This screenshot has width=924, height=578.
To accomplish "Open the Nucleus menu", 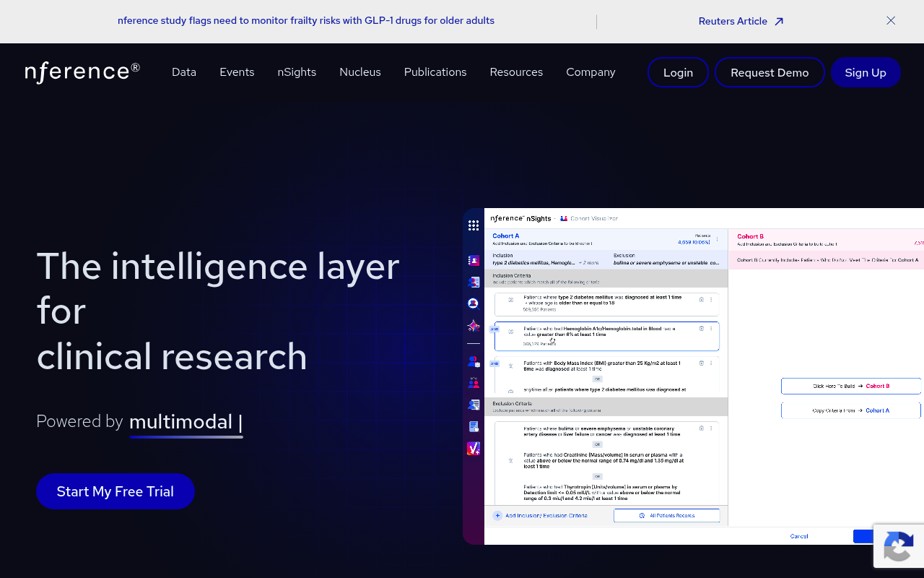I will (x=360, y=72).
